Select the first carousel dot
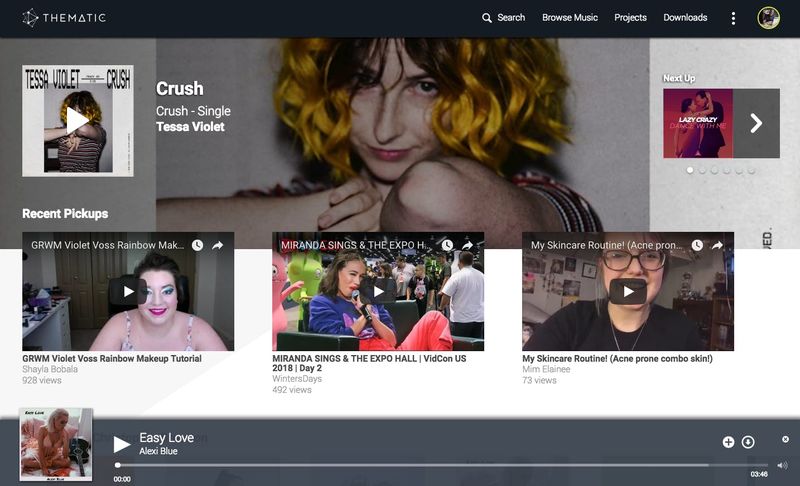 690,170
